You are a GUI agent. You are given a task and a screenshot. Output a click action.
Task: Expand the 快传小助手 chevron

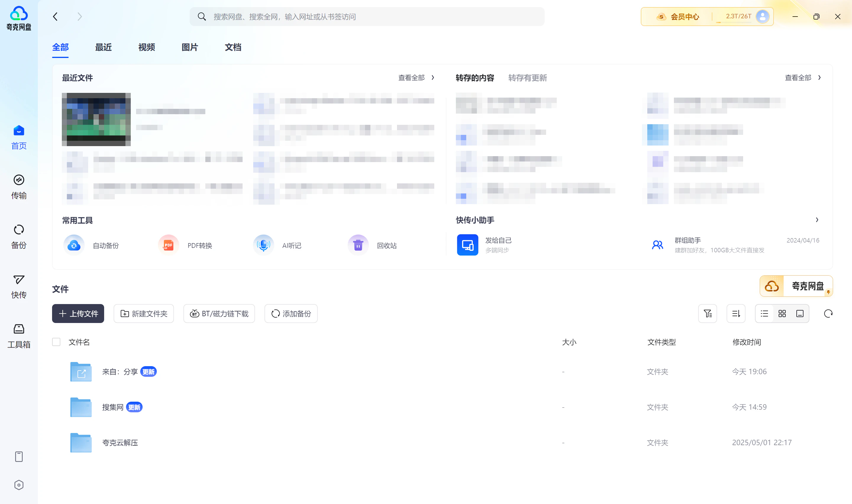[x=817, y=220]
